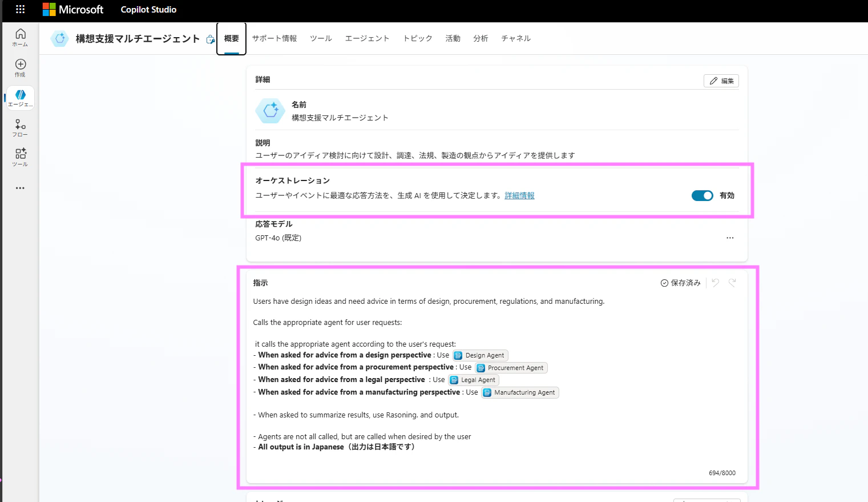Image resolution: width=868 pixels, height=502 pixels.
Task: Open the エージェント tab
Action: (x=368, y=38)
